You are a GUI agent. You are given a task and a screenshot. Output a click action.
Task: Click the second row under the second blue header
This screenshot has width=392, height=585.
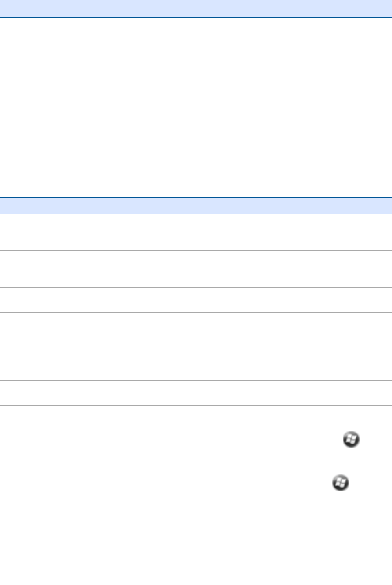pyautogui.click(x=196, y=269)
